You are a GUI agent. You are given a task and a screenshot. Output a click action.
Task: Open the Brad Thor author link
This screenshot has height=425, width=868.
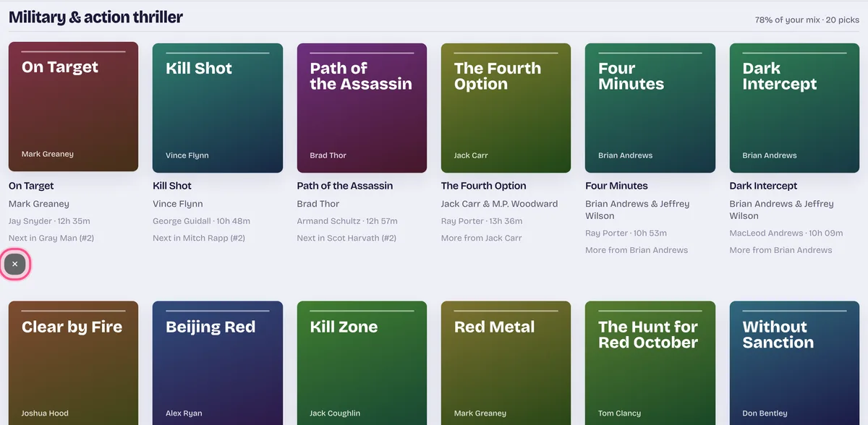(318, 204)
